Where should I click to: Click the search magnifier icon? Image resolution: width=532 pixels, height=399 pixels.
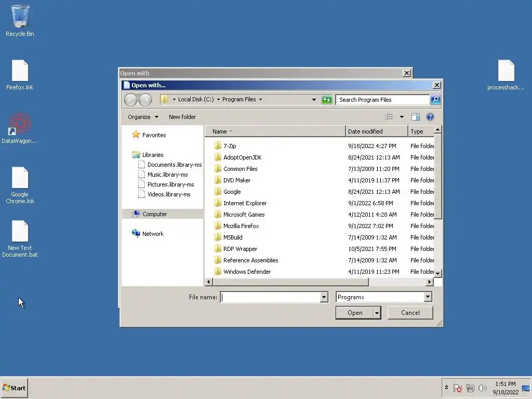coord(435,99)
